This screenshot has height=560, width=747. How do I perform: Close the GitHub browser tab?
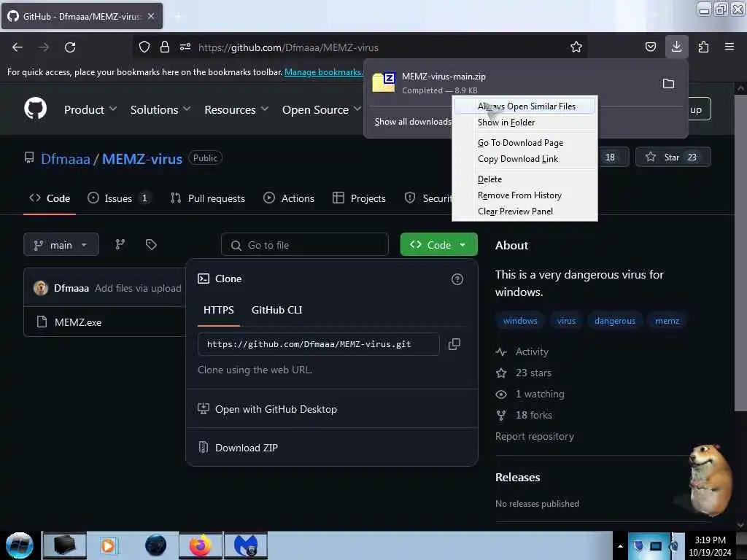151,16
